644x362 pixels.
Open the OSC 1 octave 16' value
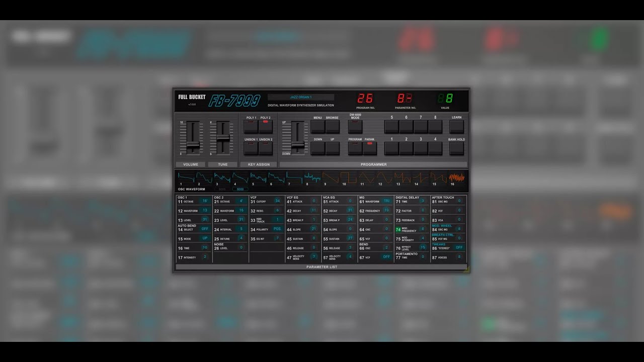[205, 201]
